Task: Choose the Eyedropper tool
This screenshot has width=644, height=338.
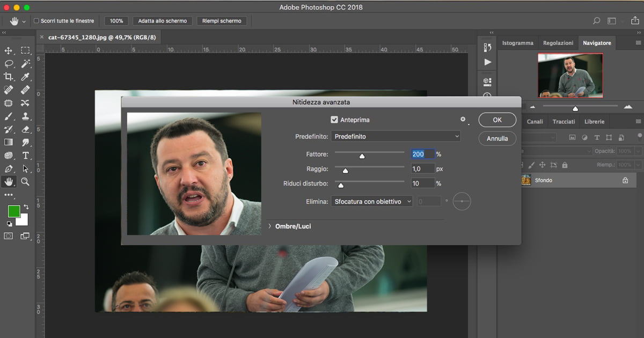Action: tap(25, 77)
